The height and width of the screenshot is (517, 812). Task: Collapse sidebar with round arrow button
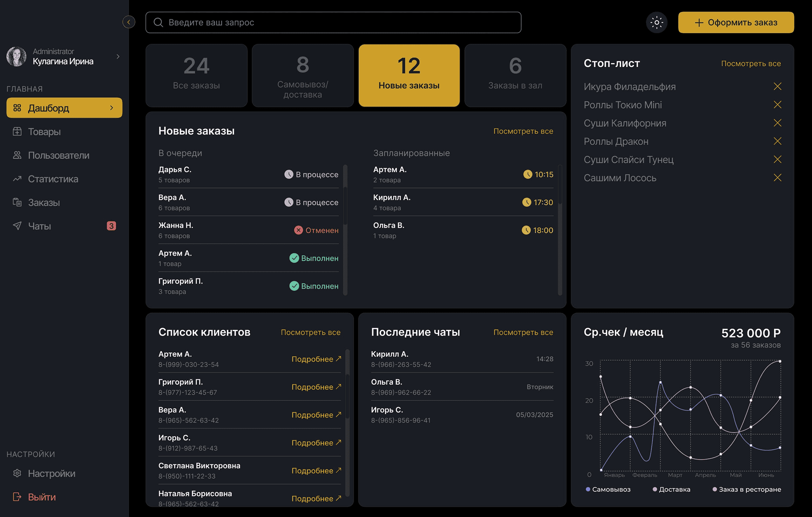(129, 22)
